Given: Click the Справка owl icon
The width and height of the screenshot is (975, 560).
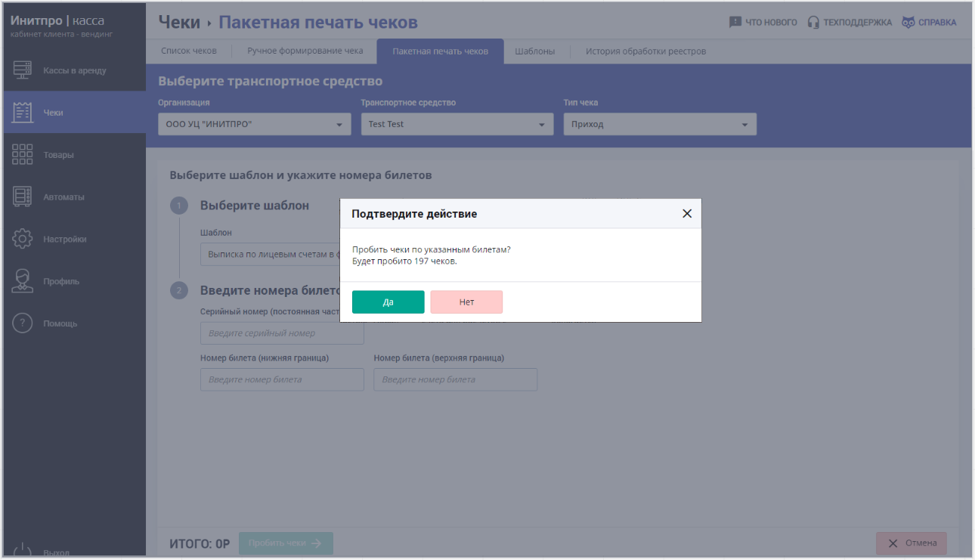Looking at the screenshot, I should point(908,23).
